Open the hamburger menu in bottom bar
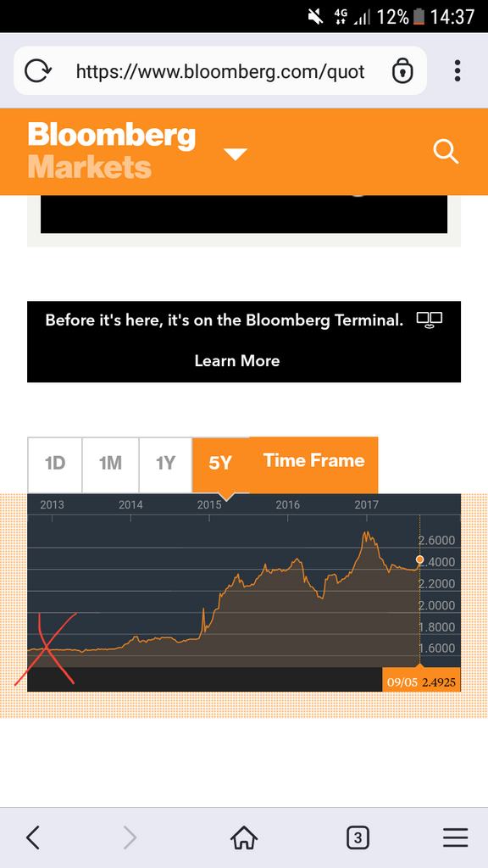Screen dimensions: 488x868 [x=455, y=837]
